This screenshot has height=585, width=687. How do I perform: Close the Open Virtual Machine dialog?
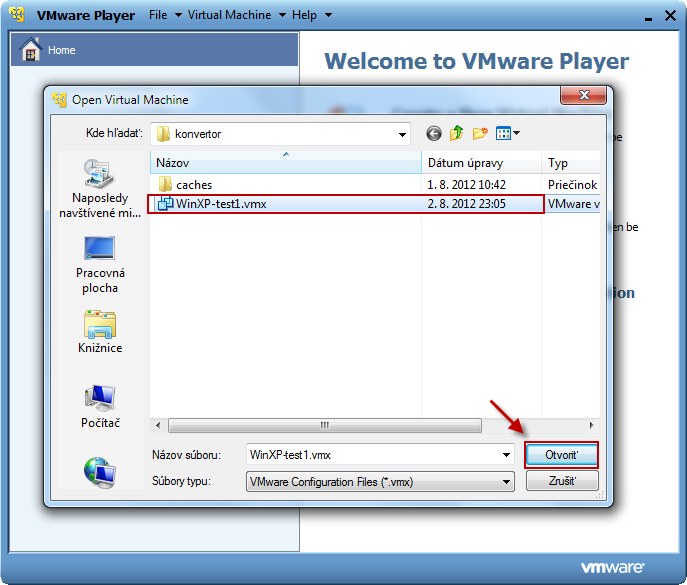(584, 95)
